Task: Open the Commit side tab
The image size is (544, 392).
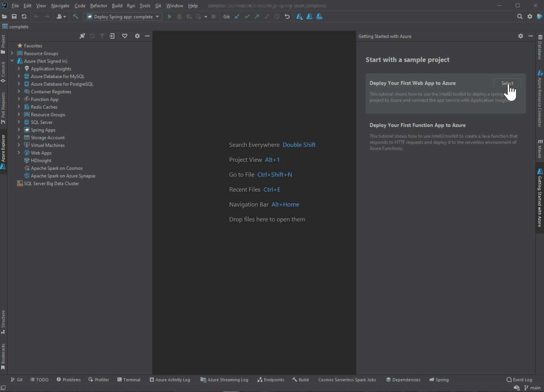Action: (x=3, y=72)
